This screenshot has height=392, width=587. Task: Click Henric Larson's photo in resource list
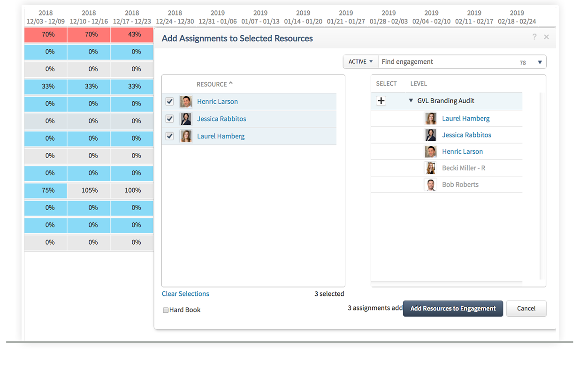pos(186,102)
